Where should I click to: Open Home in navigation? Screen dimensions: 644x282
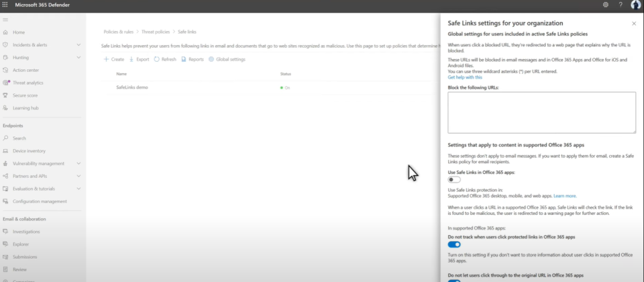(19, 32)
